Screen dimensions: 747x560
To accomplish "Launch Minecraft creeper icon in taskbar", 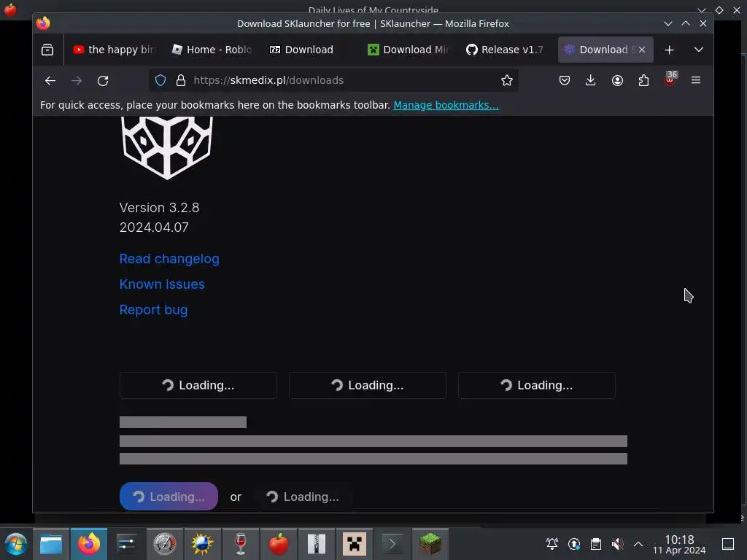I will [355, 544].
